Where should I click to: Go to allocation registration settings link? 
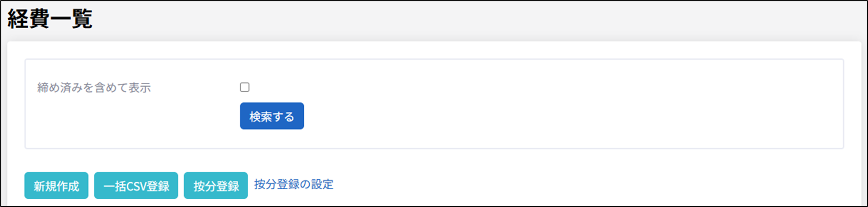click(294, 184)
